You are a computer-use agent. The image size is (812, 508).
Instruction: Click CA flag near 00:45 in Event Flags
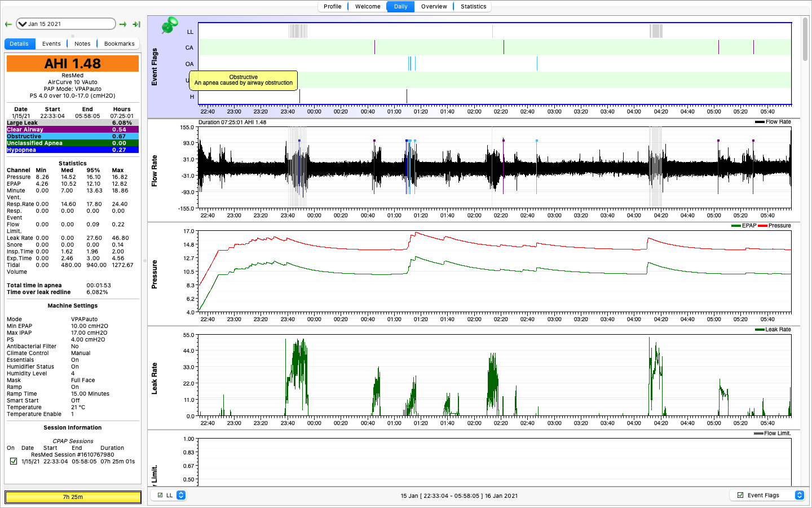[374, 47]
